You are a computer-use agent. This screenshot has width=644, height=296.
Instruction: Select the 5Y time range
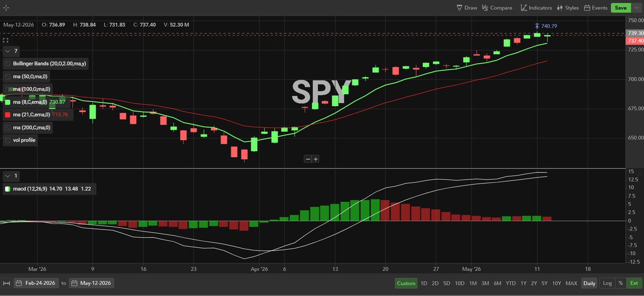click(x=545, y=283)
